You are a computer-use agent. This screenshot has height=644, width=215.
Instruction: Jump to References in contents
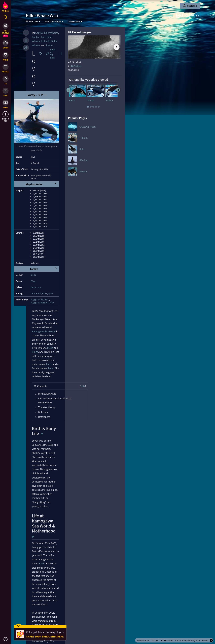coord(44,417)
